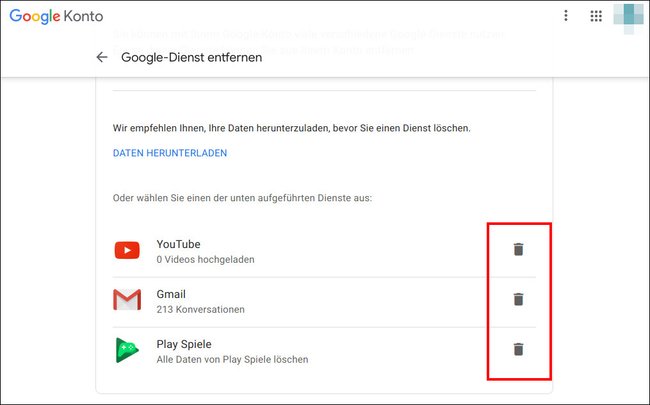Go back with the left arrow icon
Screen dimensions: 650x405
coord(102,57)
